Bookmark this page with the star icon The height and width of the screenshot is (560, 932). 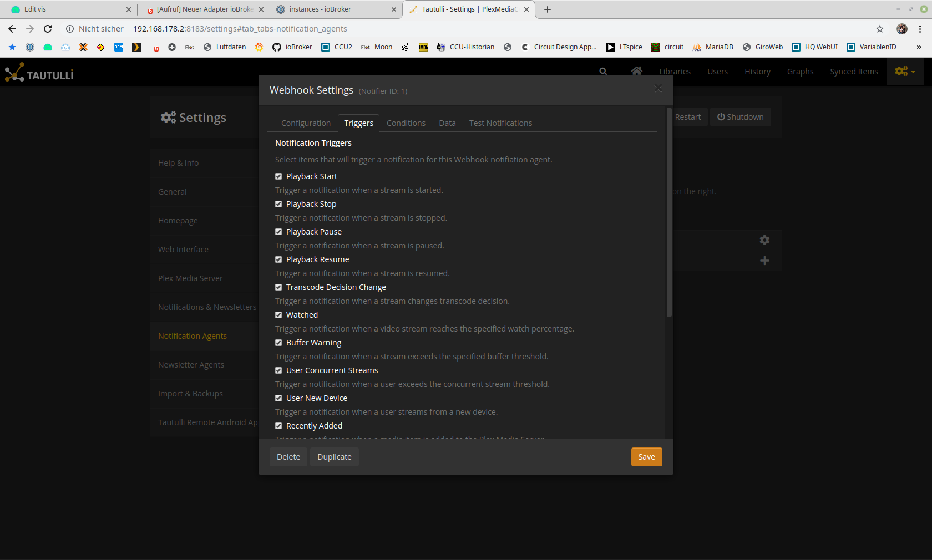pyautogui.click(x=880, y=29)
